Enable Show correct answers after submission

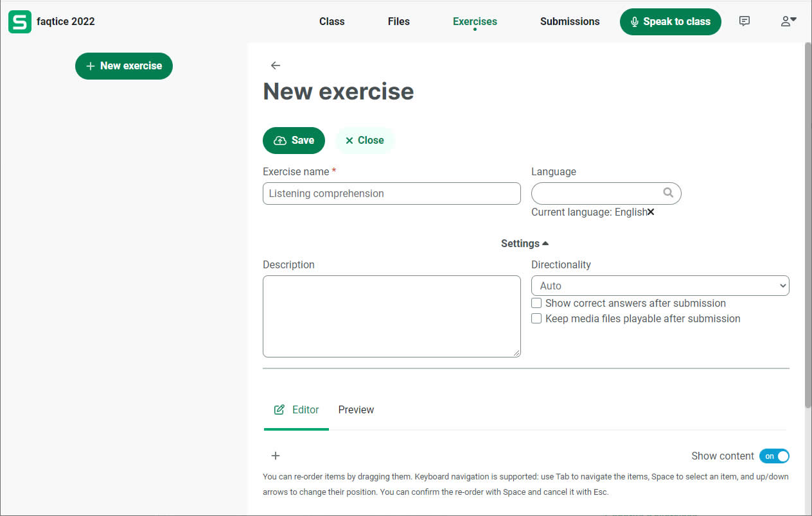tap(536, 303)
